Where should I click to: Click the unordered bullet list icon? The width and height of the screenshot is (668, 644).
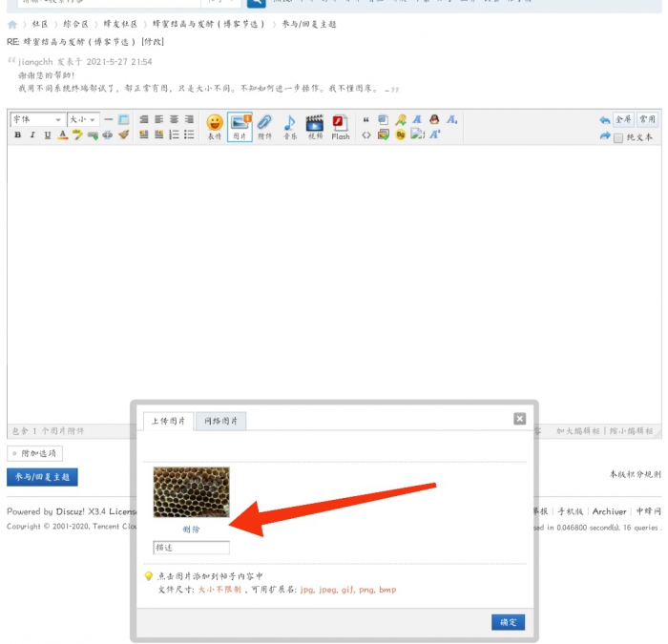coord(189,135)
